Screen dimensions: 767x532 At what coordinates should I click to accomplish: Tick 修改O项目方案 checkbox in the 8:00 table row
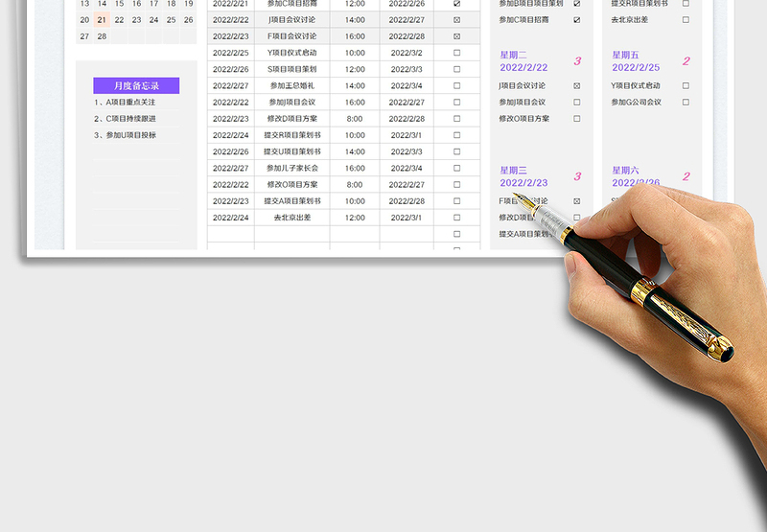click(457, 185)
